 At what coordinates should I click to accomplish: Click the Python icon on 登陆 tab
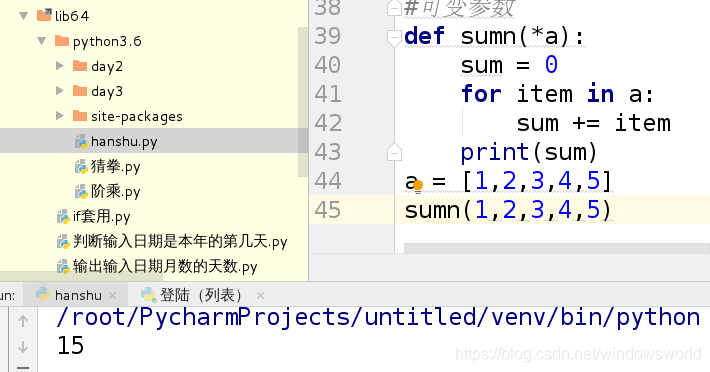[148, 295]
